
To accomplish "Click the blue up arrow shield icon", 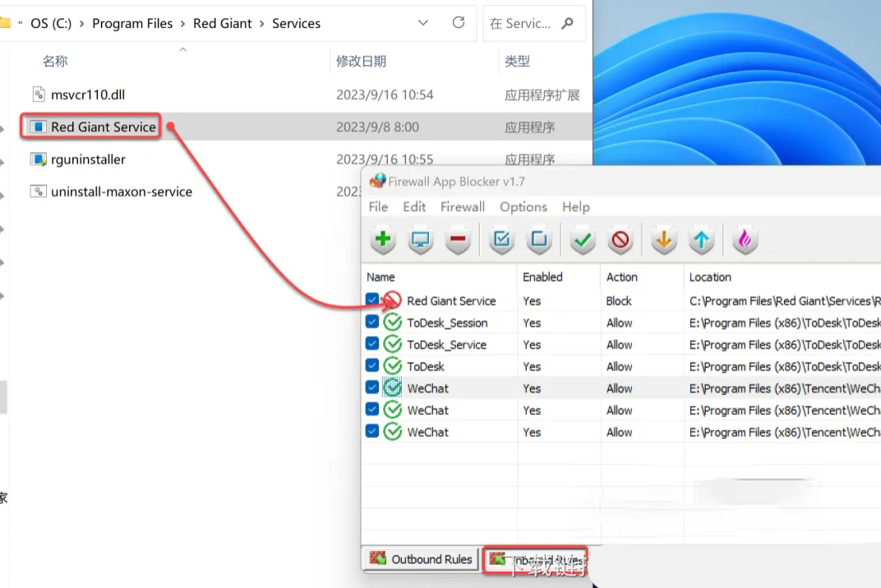I will pos(703,239).
